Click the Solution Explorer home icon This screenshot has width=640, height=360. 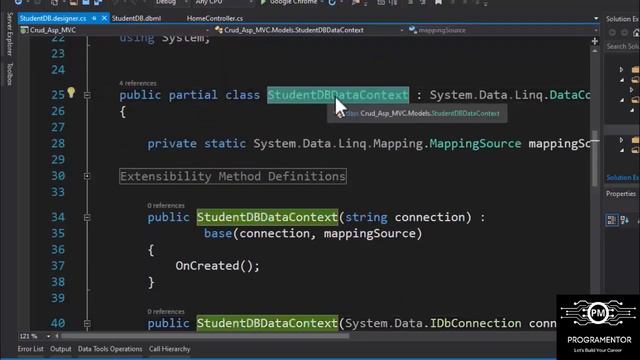pyautogui.click(x=636, y=32)
